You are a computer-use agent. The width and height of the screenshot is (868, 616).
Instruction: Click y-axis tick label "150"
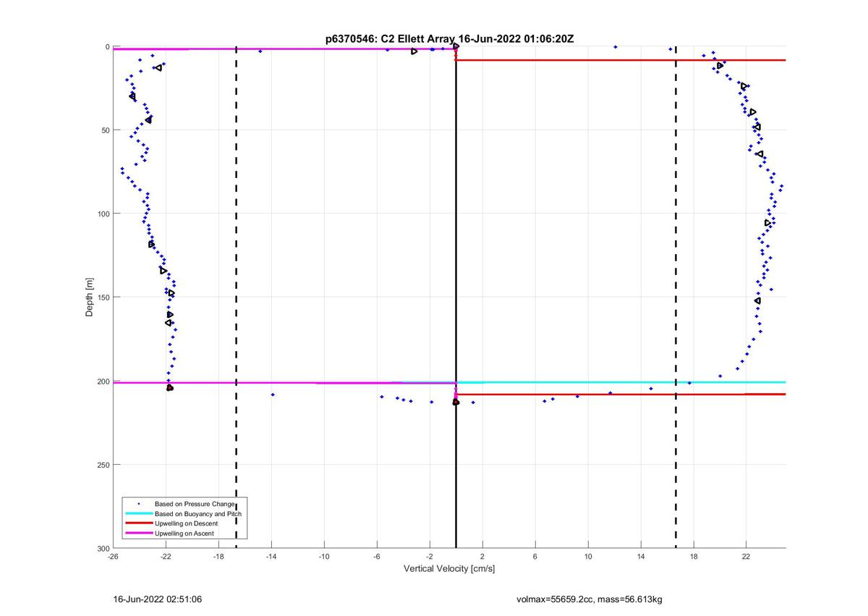[103, 298]
